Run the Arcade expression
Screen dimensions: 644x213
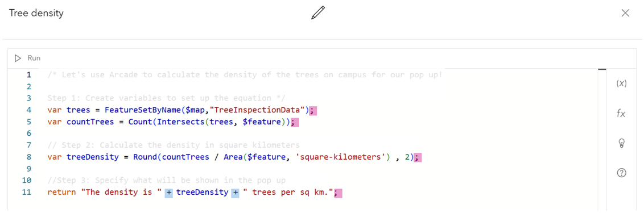[x=27, y=59]
